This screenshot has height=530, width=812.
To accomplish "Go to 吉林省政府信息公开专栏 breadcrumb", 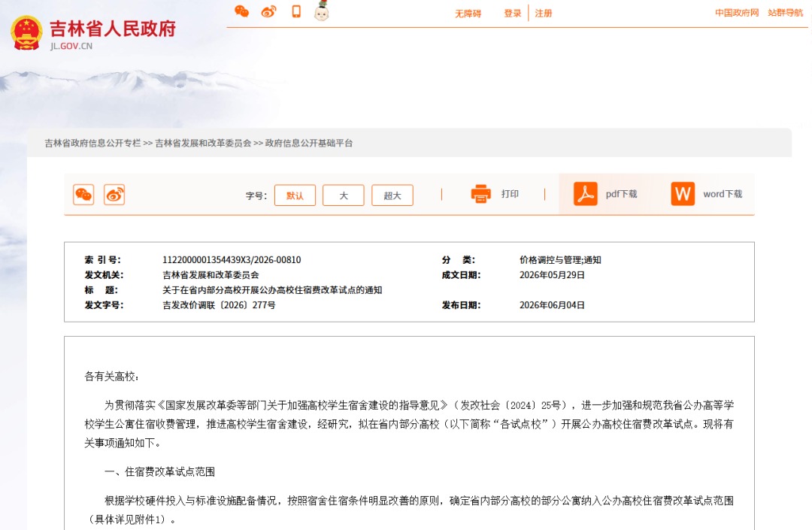I will (x=92, y=144).
